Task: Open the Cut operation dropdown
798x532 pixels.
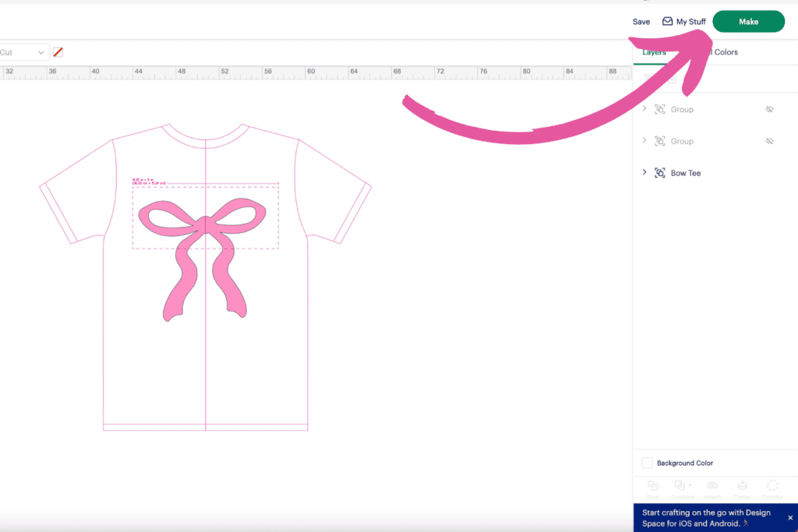Action: click(x=23, y=52)
